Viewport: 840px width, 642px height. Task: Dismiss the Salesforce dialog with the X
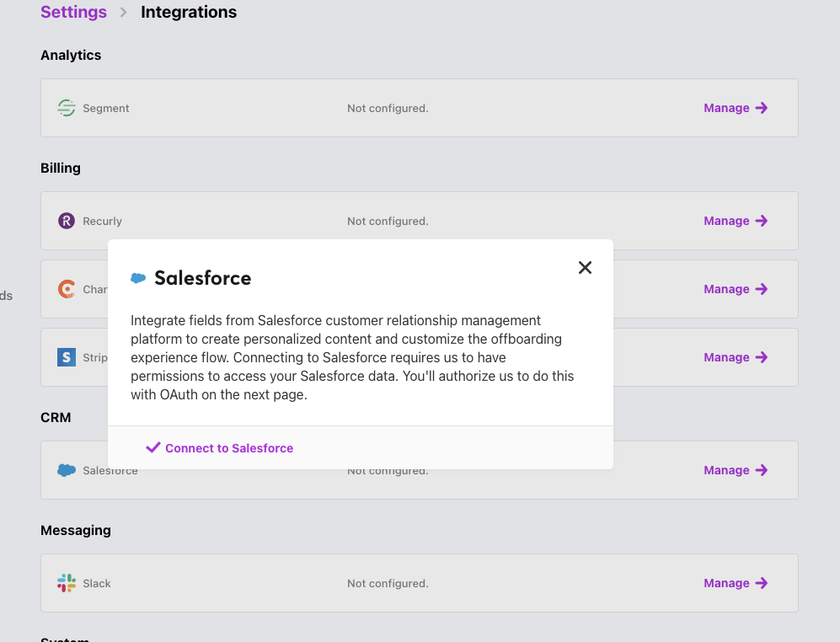[585, 267]
